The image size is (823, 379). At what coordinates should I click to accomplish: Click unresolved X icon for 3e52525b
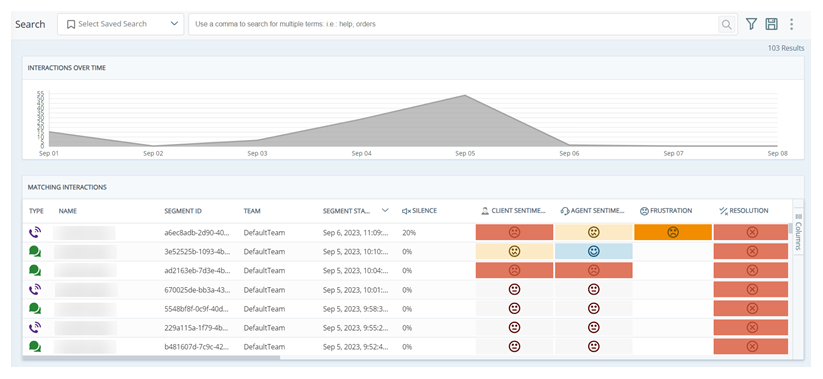point(752,251)
